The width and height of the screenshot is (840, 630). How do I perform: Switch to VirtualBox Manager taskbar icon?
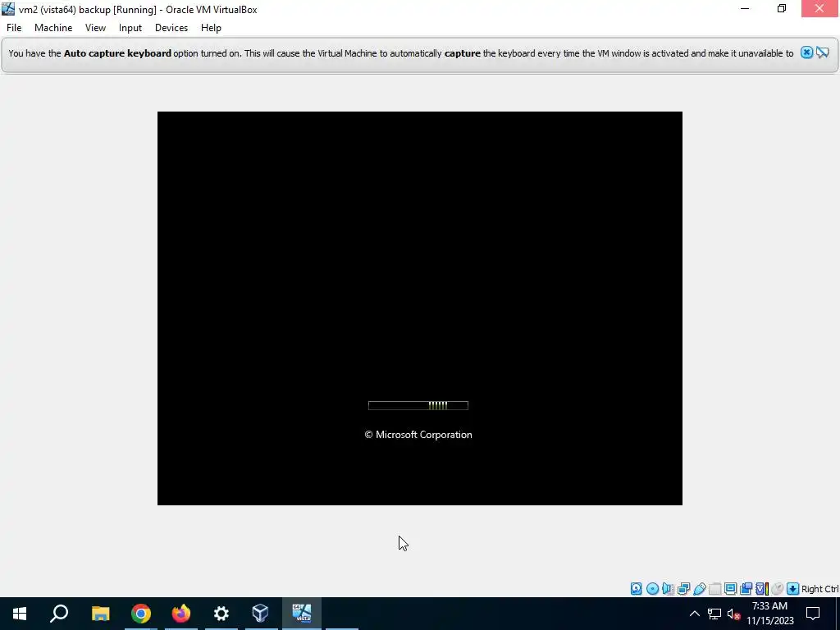(x=261, y=614)
